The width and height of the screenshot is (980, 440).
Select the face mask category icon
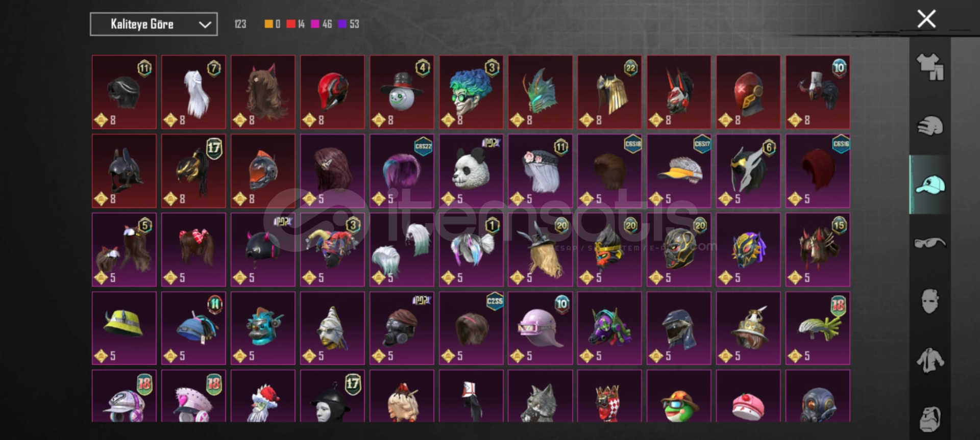[x=930, y=301]
